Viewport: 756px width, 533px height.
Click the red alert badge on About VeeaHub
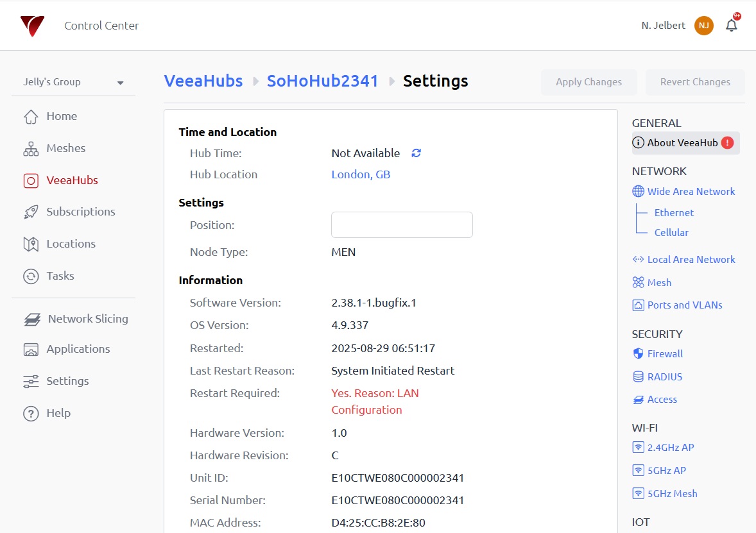point(727,142)
